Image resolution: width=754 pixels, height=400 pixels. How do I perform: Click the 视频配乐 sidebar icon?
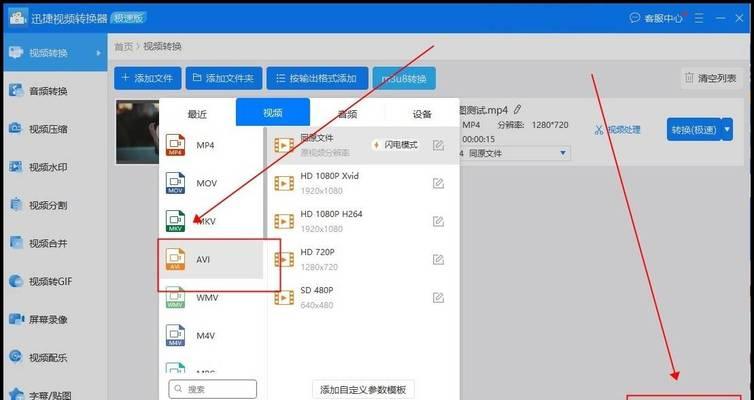tap(16, 357)
